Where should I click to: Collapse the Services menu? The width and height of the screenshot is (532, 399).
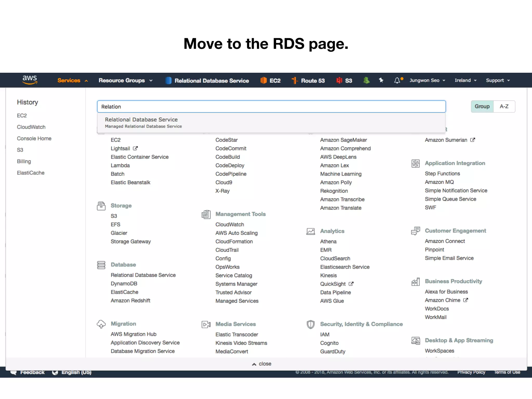point(72,81)
